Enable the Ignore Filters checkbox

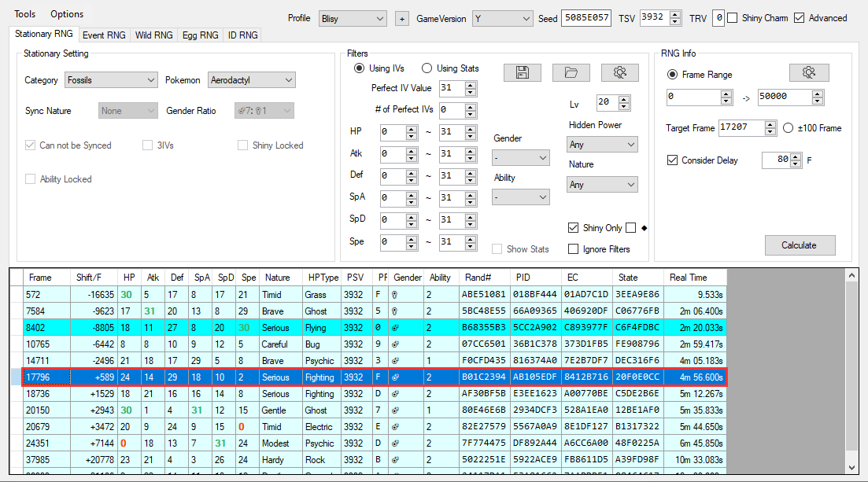[574, 249]
